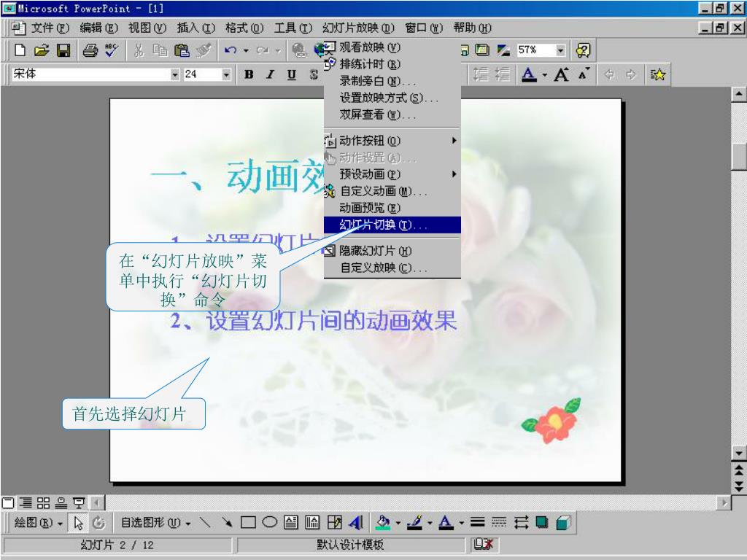
Task: Increase font size with large A
Action: pos(562,74)
